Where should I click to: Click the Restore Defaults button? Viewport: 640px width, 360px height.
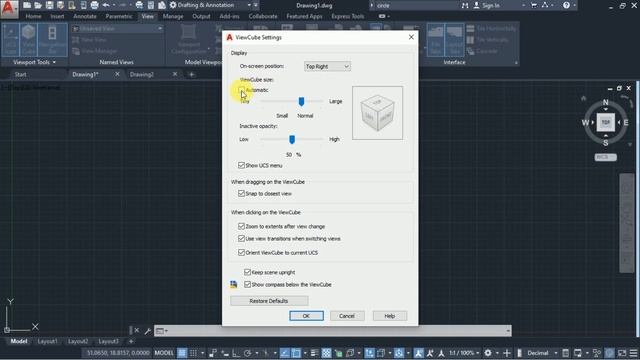point(269,301)
